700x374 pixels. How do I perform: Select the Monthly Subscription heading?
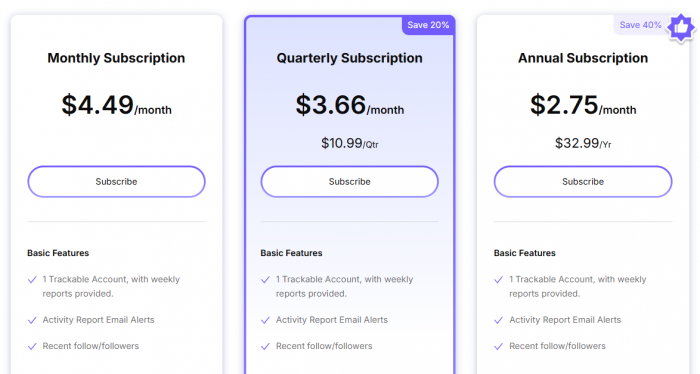(116, 58)
